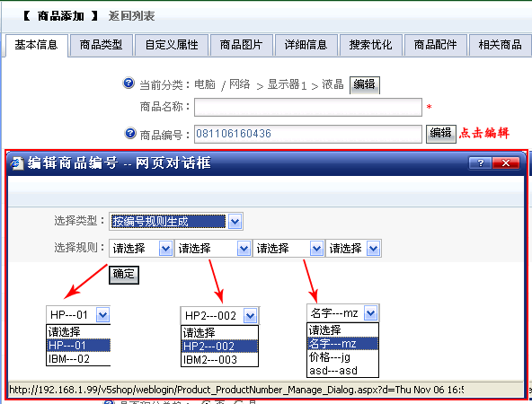Click the dialog question-mark help button
This screenshot has width=532, height=404.
coord(480,163)
